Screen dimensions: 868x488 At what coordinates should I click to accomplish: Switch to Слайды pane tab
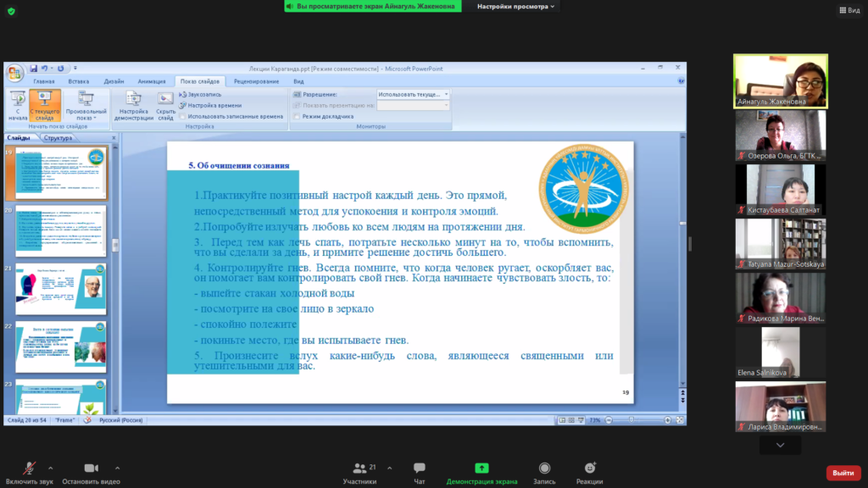pyautogui.click(x=19, y=138)
